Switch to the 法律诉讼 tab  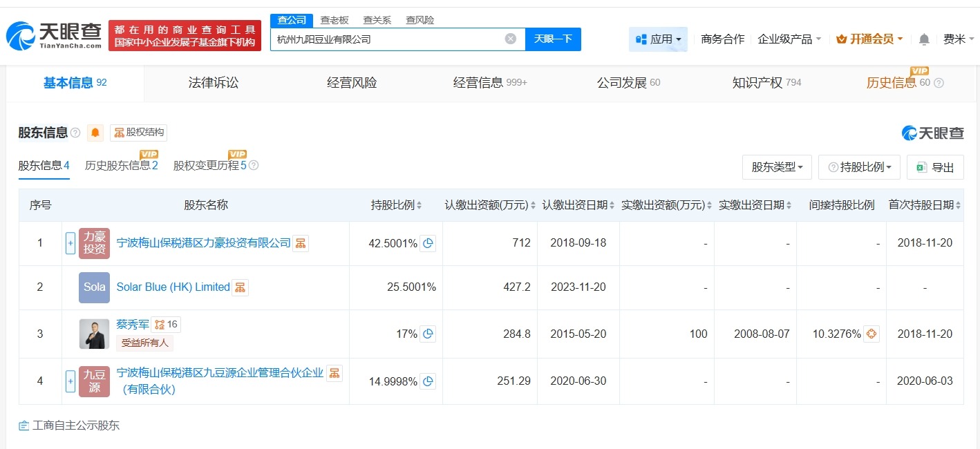[x=213, y=82]
